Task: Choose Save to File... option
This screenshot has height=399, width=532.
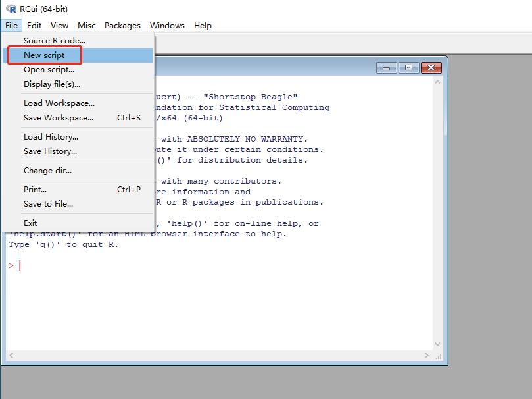Action: [x=48, y=204]
